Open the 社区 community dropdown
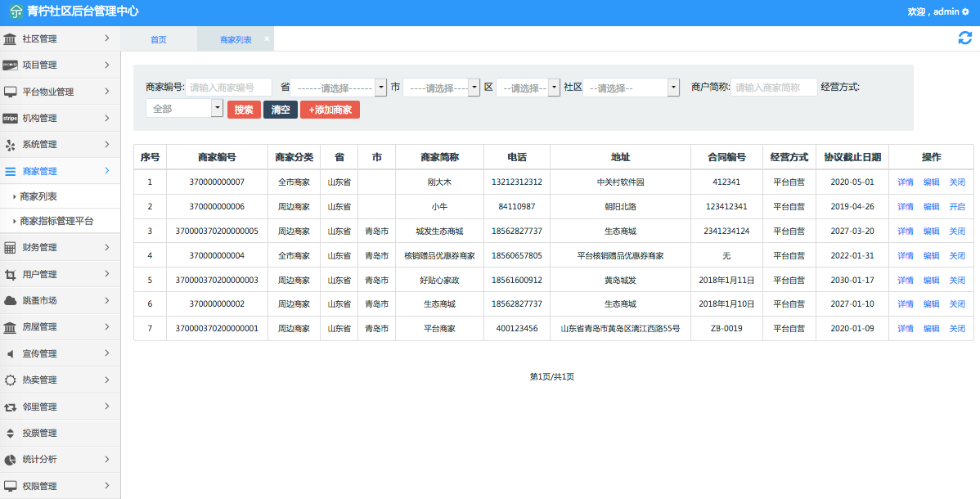The width and height of the screenshot is (980, 499). (632, 88)
